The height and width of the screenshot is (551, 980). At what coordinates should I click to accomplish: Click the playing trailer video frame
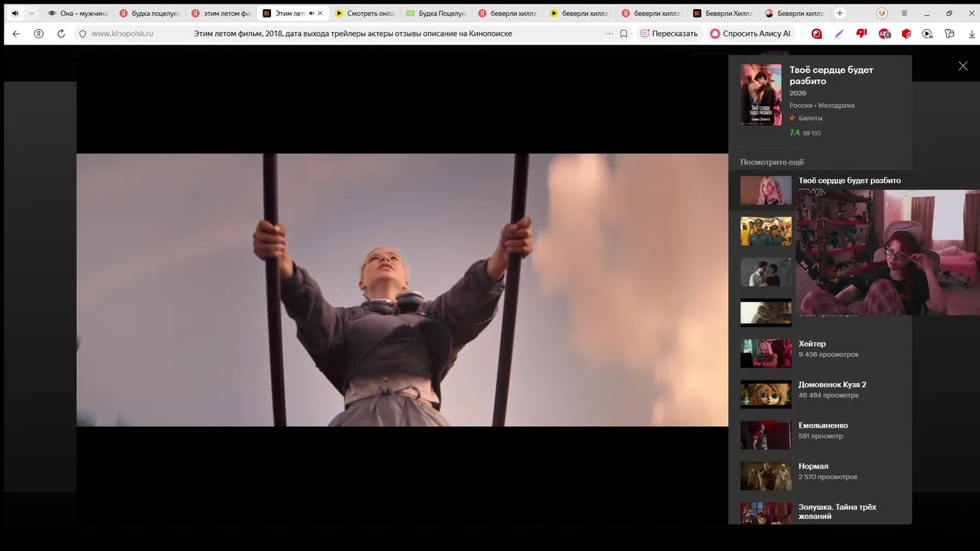point(402,290)
